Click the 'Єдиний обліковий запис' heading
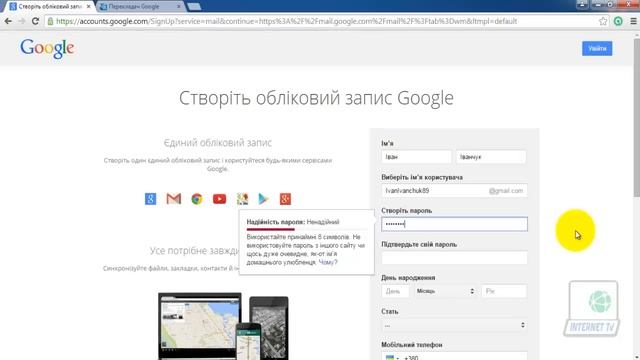 [x=218, y=142]
